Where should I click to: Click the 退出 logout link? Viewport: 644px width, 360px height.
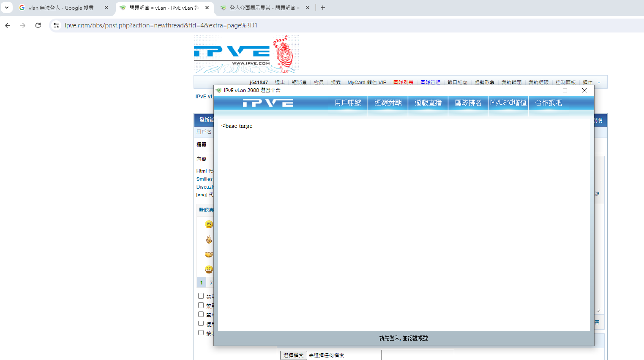pos(280,82)
